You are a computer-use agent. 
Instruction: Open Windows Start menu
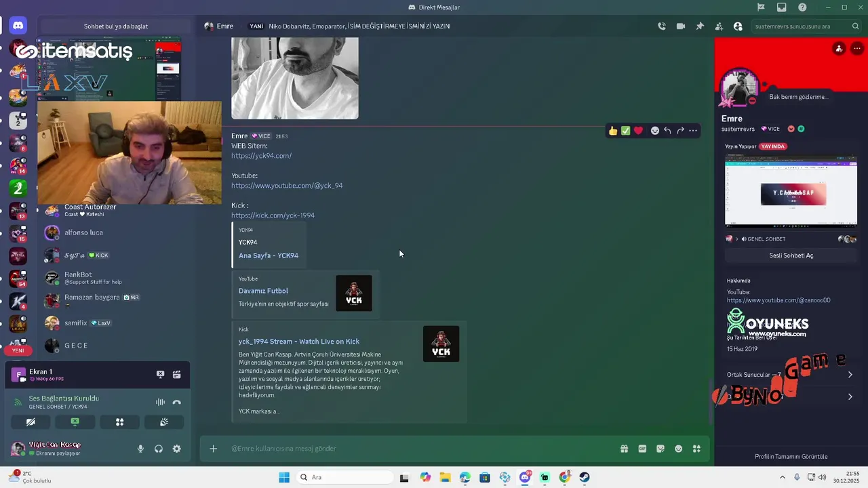point(283,477)
